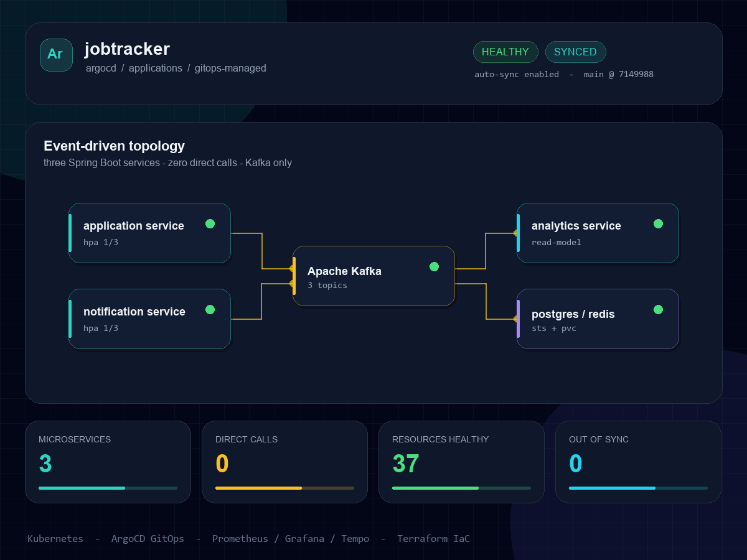The height and width of the screenshot is (560, 747).
Task: Click the OUT OF SYNC value 0
Action: click(x=576, y=464)
